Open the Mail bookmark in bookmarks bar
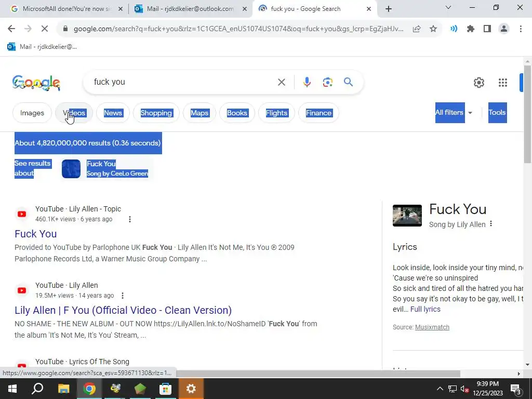This screenshot has height=399, width=532. tap(42, 47)
